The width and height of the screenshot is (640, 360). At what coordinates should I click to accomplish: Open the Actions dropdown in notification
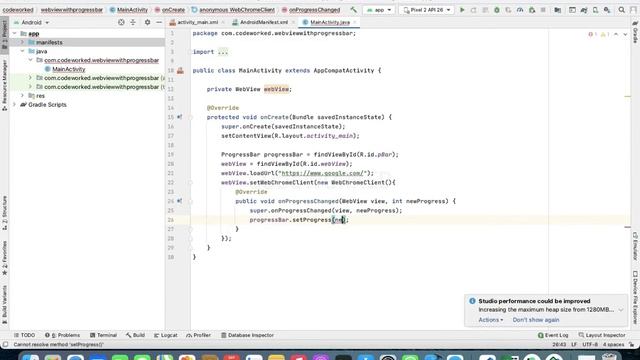[491, 320]
